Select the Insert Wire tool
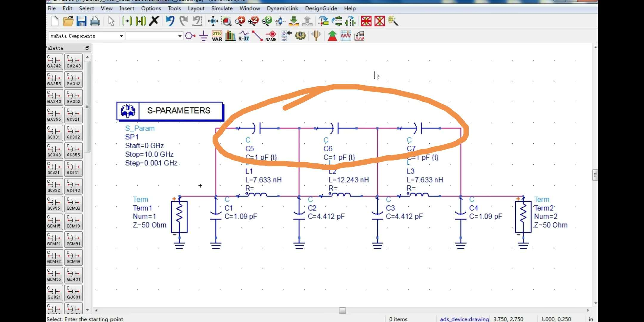 [257, 36]
